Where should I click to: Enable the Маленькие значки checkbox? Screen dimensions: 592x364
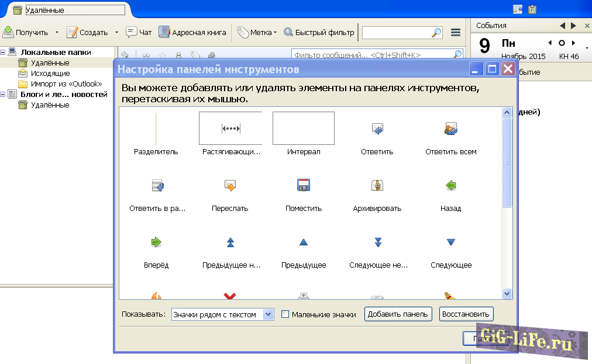[x=285, y=314]
